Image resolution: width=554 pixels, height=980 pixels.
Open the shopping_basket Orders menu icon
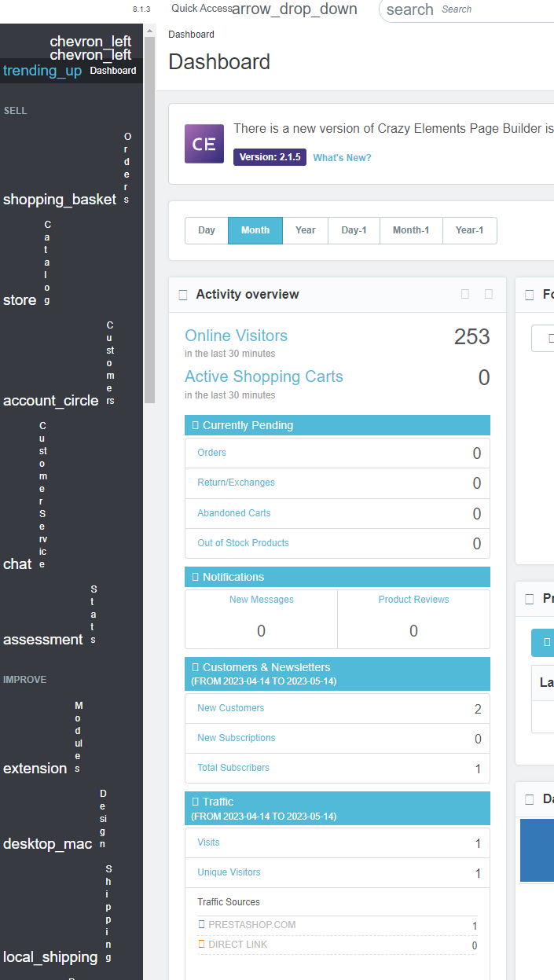(60, 200)
